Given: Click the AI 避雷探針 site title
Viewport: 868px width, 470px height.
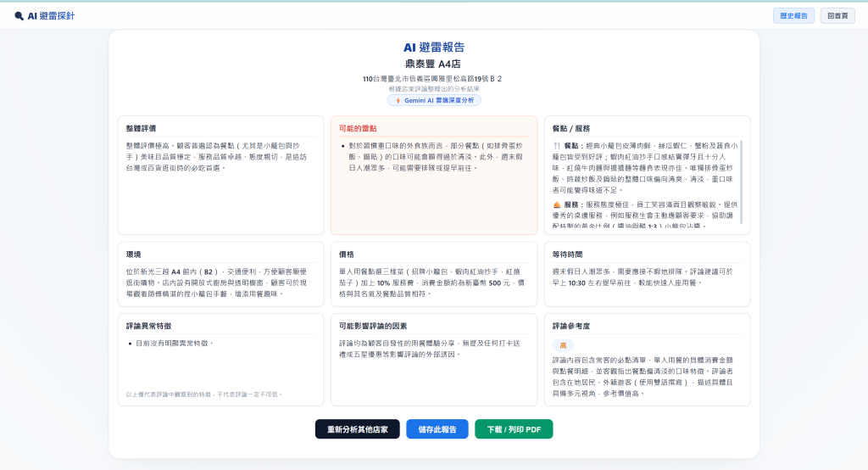Looking at the screenshot, I should [51, 16].
